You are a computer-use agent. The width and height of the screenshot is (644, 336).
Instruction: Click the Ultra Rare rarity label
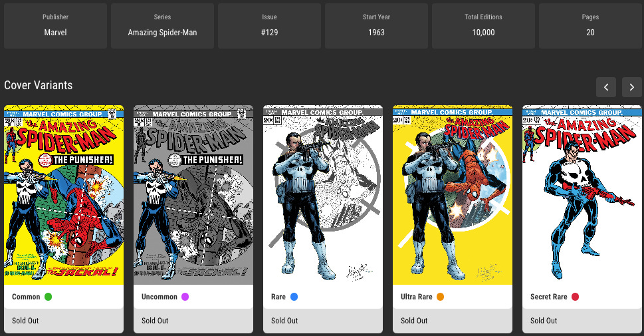[417, 297]
